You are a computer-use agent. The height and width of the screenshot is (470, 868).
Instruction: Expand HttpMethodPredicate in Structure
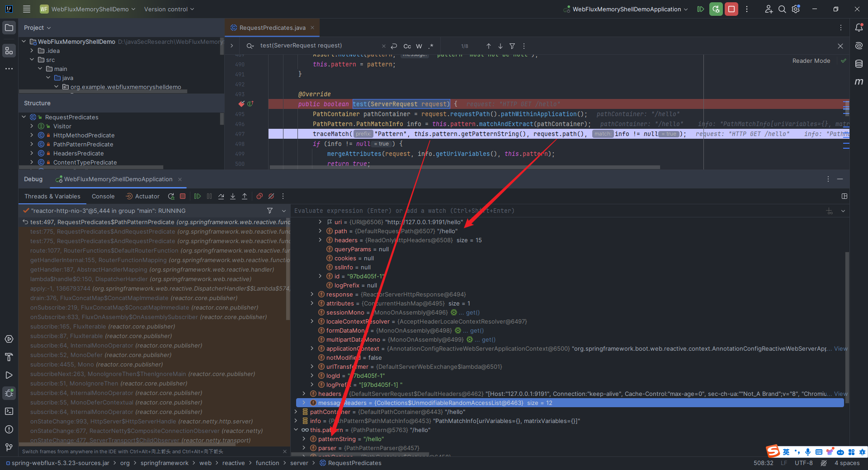(x=32, y=135)
